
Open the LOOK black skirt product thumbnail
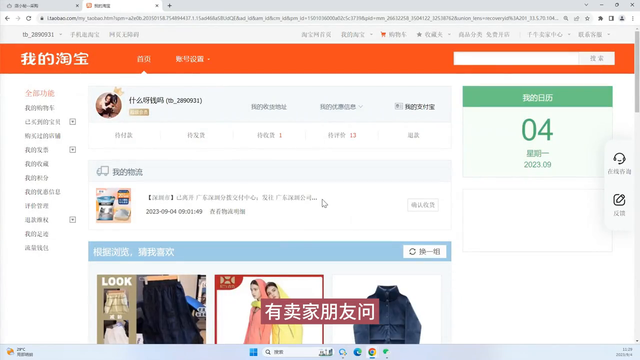pyautogui.click(x=151, y=309)
